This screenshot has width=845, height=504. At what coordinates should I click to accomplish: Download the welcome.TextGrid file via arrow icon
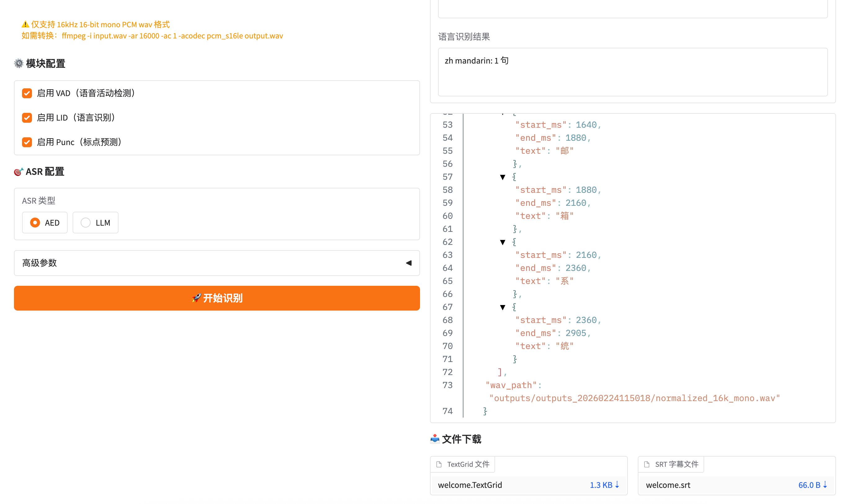click(x=617, y=485)
